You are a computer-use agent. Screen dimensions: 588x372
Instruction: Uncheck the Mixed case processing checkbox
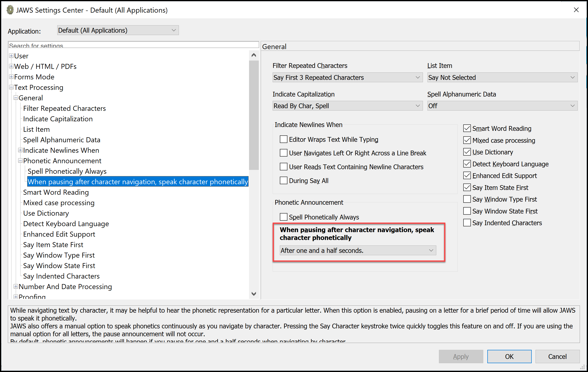tap(467, 140)
